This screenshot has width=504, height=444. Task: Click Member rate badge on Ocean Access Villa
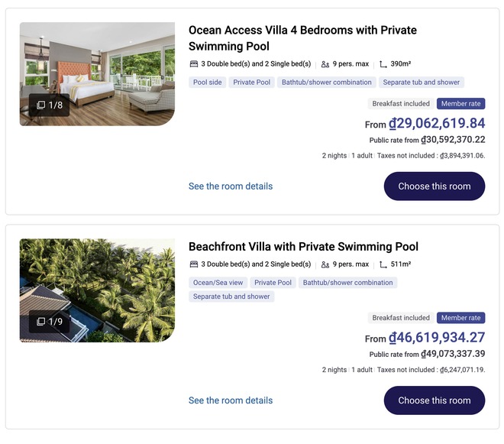tap(460, 104)
